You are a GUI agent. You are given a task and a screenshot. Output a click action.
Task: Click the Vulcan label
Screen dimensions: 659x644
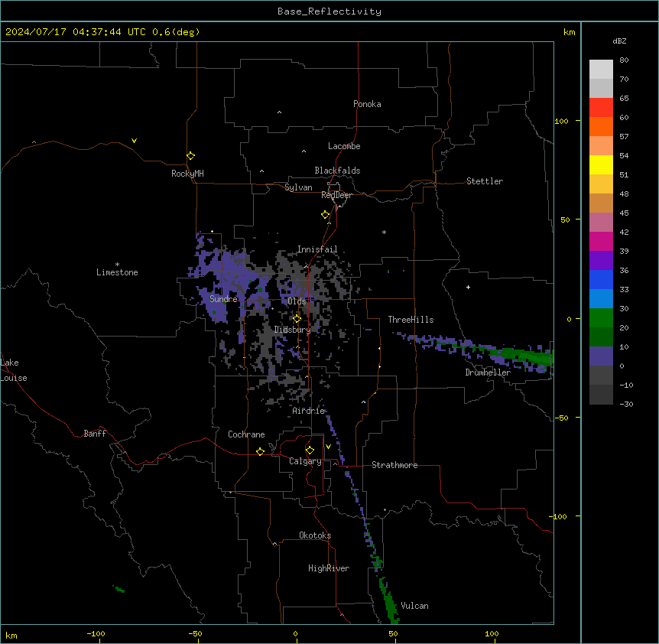click(x=415, y=606)
